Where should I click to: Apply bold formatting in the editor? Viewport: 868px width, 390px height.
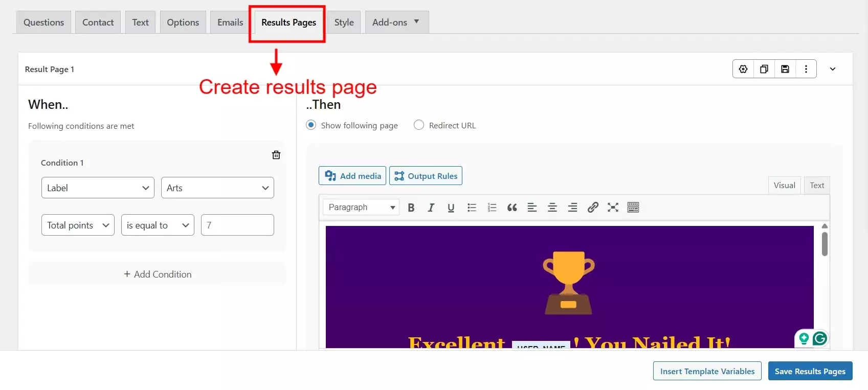click(411, 208)
